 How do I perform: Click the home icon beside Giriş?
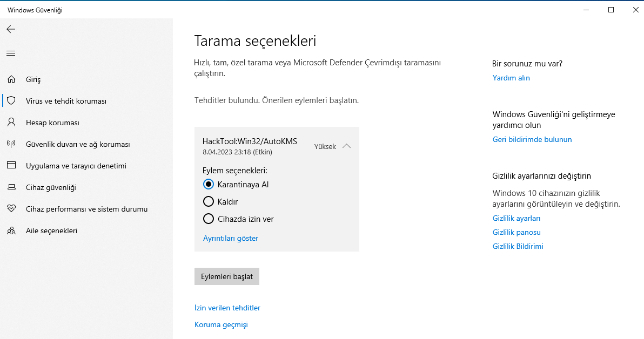coord(11,79)
